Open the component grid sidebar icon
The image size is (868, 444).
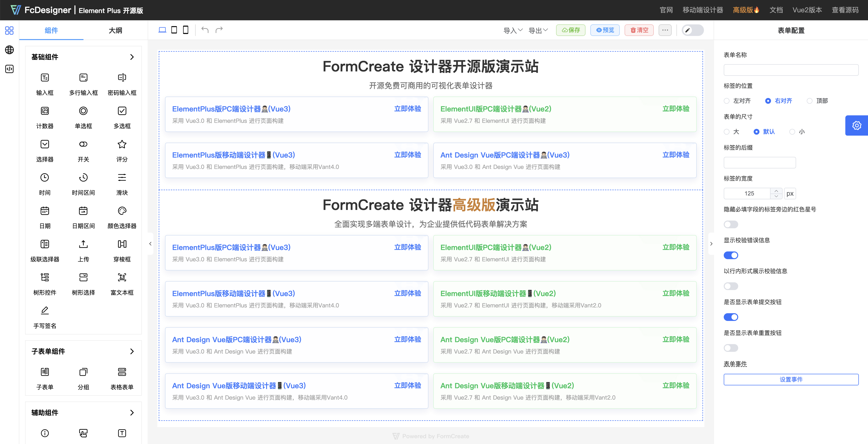click(9, 31)
